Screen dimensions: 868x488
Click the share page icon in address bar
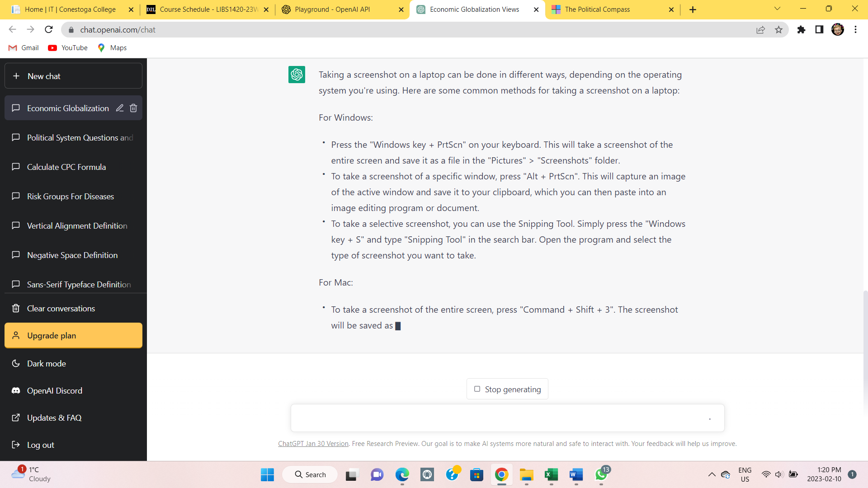(760, 30)
